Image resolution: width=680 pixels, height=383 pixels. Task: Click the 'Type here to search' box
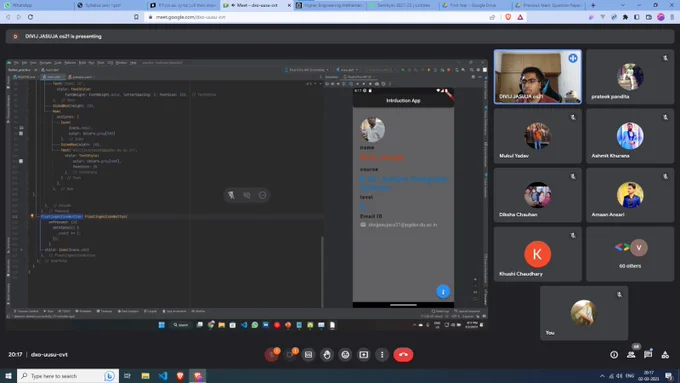click(67, 376)
